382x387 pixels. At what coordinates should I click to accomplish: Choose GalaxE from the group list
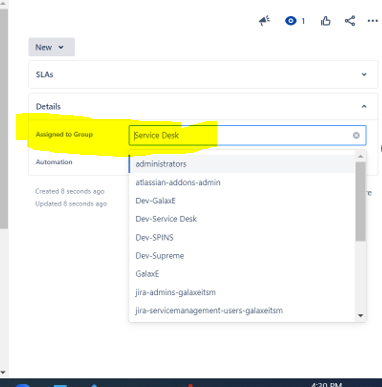coord(242,274)
